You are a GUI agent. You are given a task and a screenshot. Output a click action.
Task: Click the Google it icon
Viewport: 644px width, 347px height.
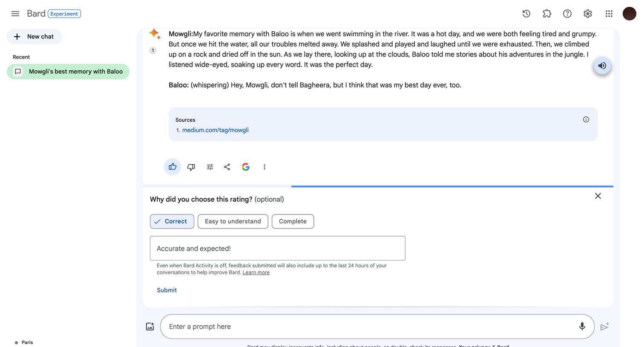pos(246,167)
